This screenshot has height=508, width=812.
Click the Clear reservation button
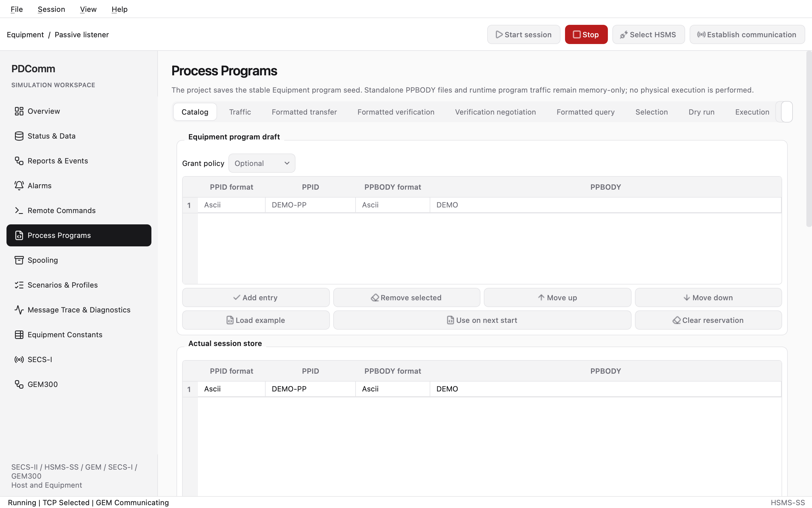click(x=708, y=320)
